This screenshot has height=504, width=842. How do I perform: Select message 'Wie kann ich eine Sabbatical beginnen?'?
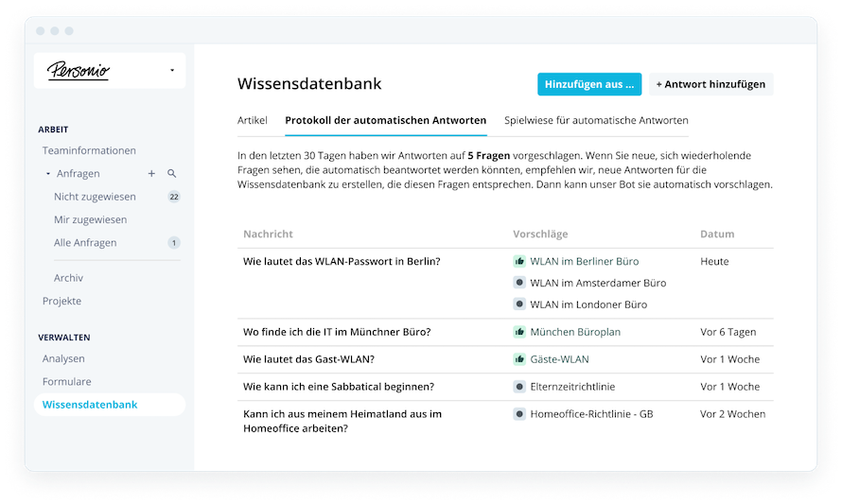coord(339,387)
